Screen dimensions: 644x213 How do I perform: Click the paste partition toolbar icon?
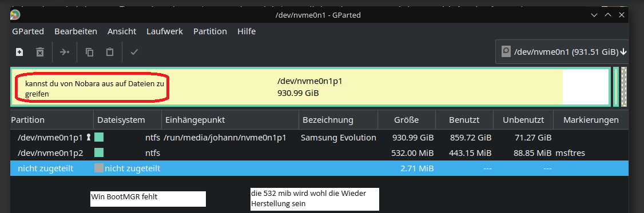(110, 52)
